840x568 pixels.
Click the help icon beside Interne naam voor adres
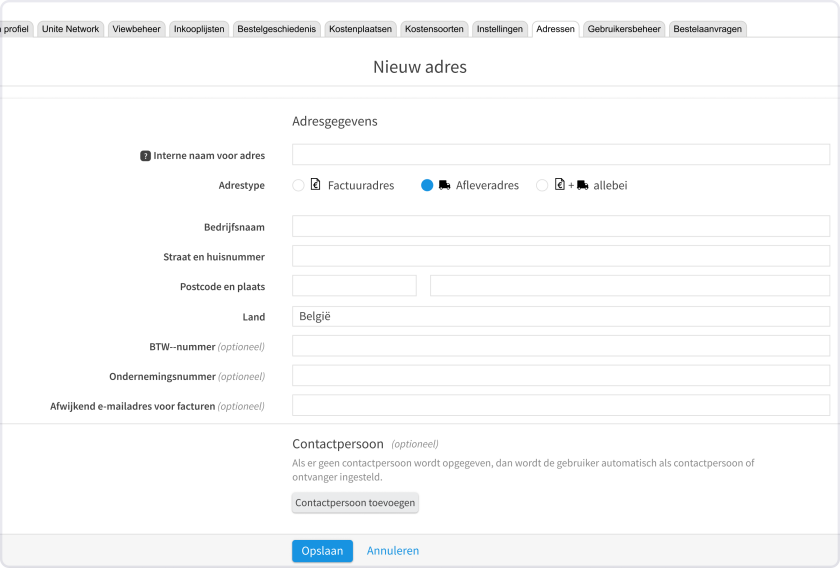[145, 156]
